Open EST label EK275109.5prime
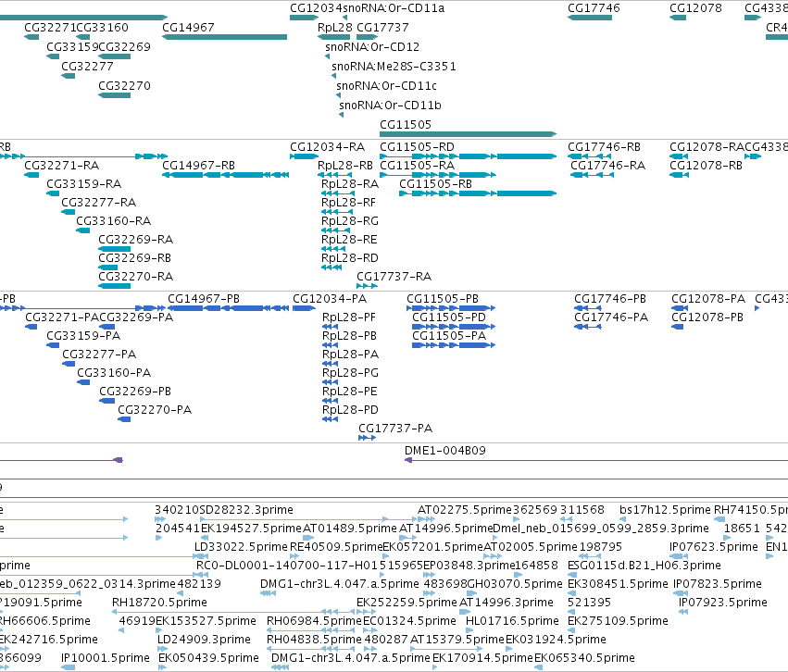Image resolution: width=788 pixels, height=672 pixels. tap(618, 621)
